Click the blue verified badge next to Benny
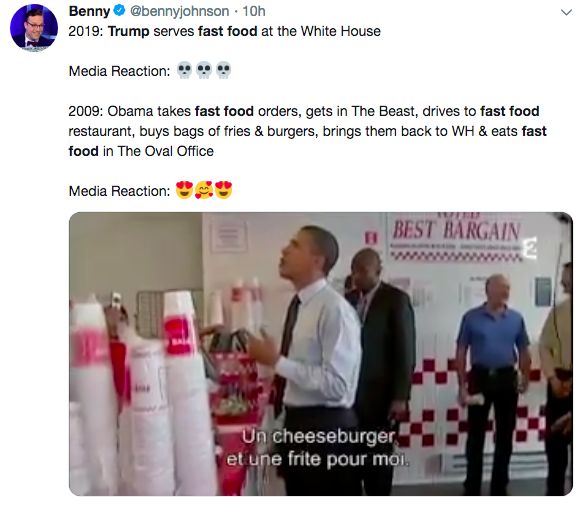This screenshot has width=584, height=511. tap(119, 11)
